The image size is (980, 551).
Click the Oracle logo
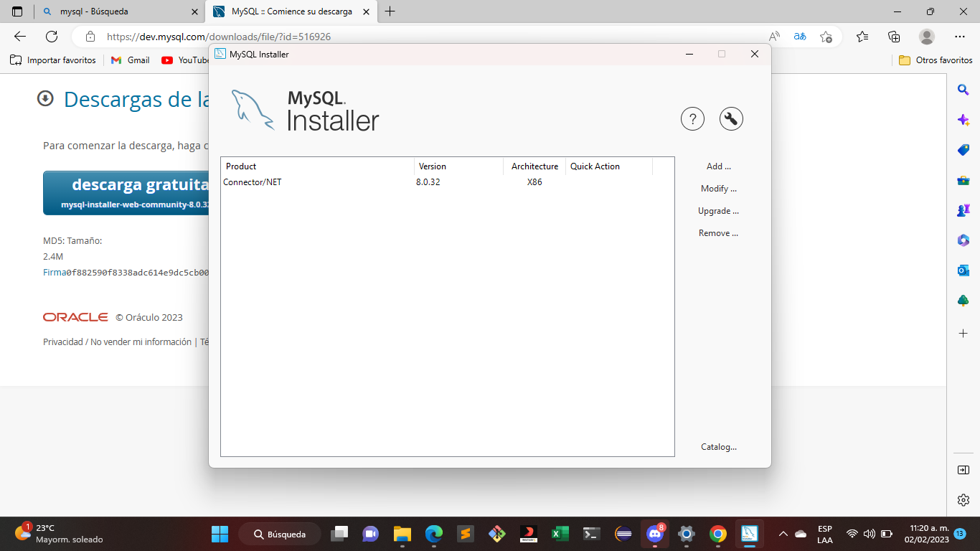point(75,317)
